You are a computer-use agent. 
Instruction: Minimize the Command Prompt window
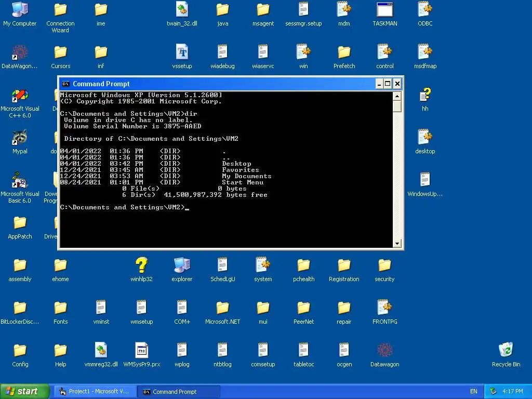pyautogui.click(x=379, y=84)
